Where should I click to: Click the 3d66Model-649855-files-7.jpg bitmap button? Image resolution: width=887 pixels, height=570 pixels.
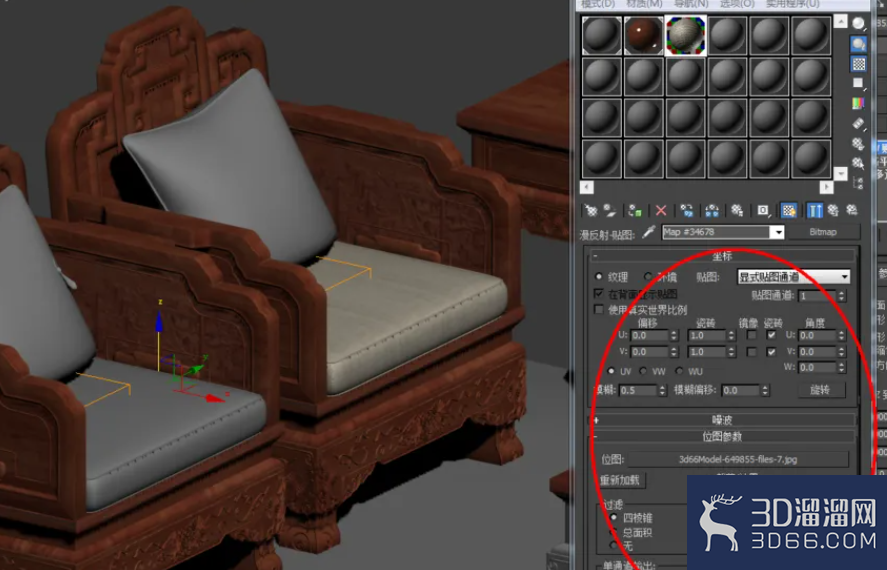point(738,459)
